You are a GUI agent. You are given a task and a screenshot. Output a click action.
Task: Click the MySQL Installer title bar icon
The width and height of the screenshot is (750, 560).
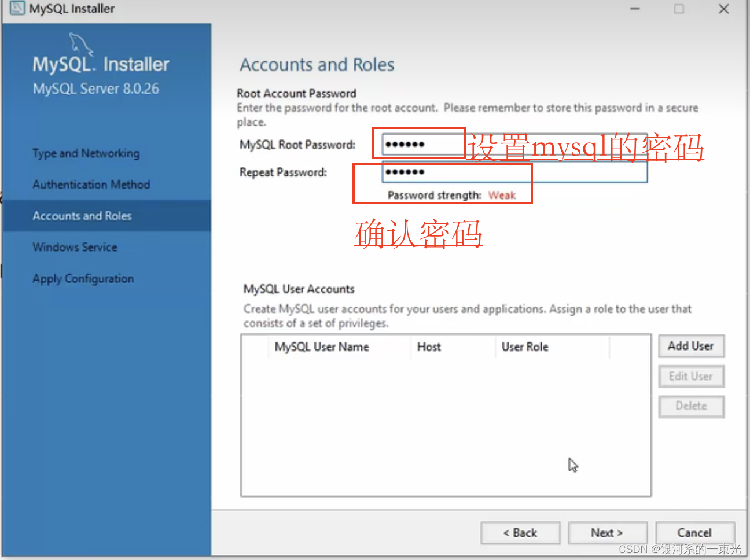[17, 9]
